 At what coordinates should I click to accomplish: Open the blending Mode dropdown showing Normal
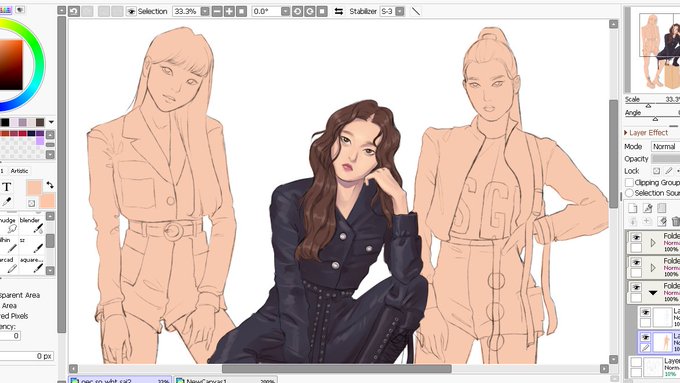665,147
